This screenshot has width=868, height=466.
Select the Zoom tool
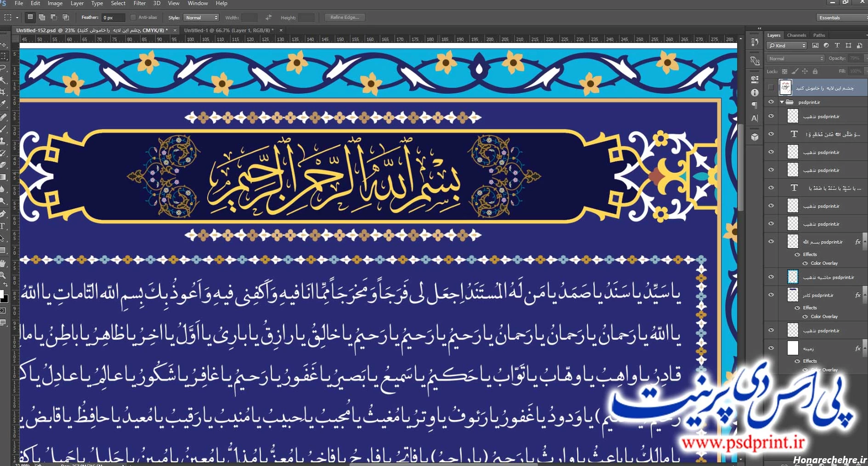[x=5, y=275]
